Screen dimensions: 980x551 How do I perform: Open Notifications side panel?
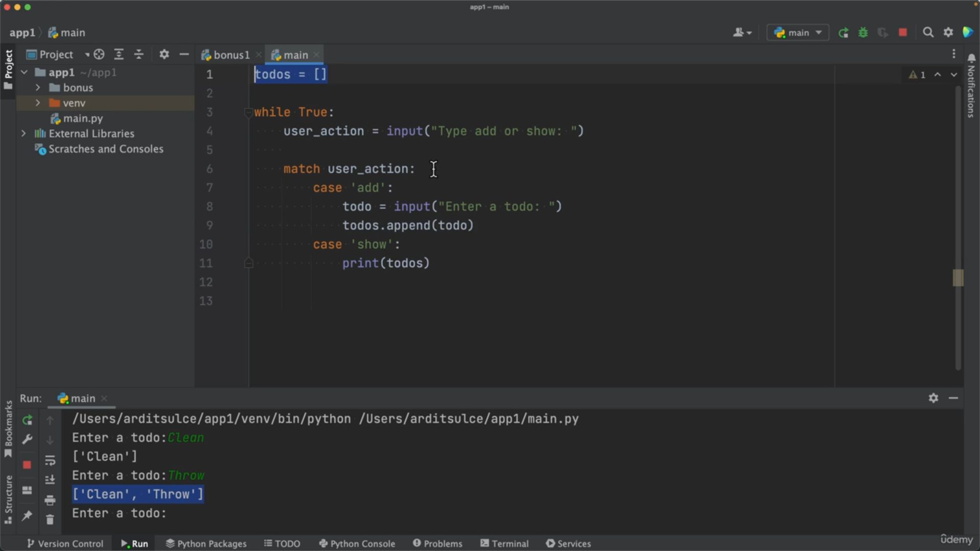click(x=971, y=85)
